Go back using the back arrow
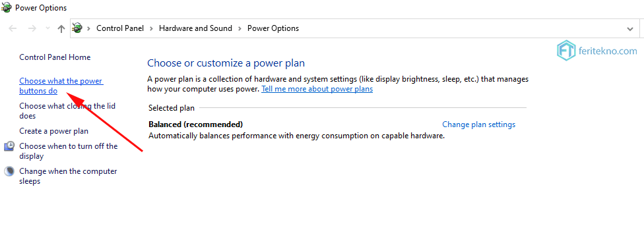 point(13,28)
